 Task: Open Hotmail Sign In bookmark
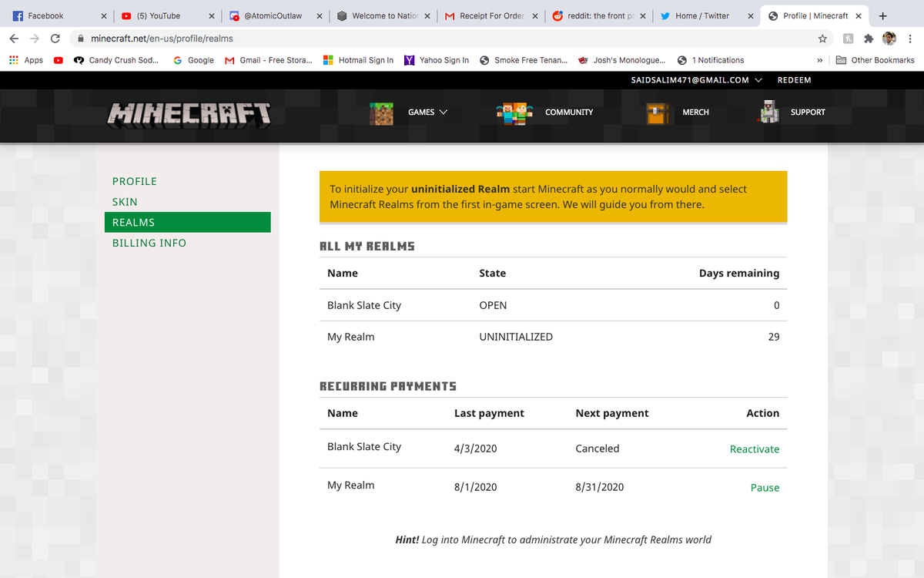358,60
